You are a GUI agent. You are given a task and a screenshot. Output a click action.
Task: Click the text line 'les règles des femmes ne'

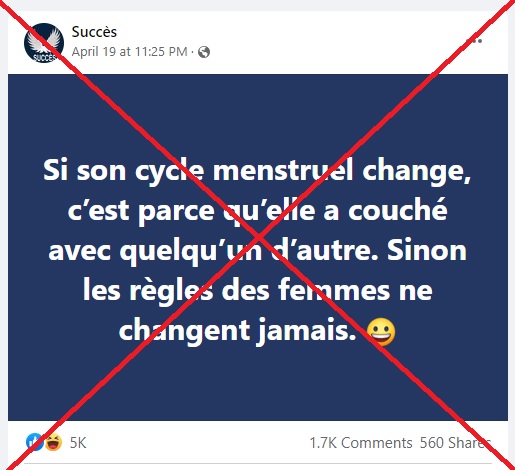257,291
